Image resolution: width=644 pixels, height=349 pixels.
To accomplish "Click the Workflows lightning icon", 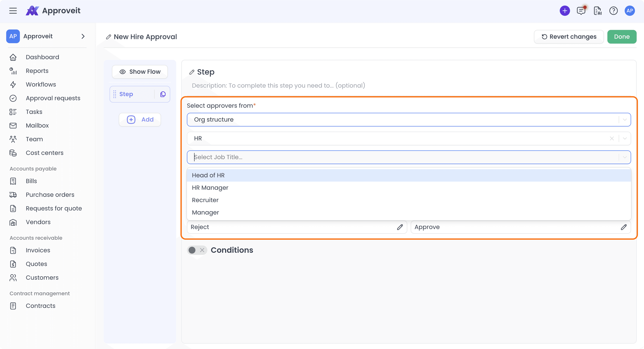I will pos(13,84).
